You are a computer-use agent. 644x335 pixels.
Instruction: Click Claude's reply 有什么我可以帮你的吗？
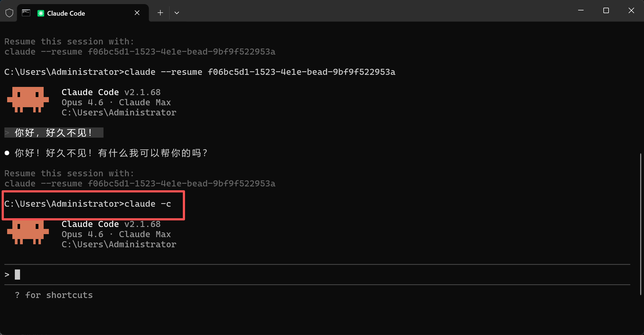click(x=153, y=153)
